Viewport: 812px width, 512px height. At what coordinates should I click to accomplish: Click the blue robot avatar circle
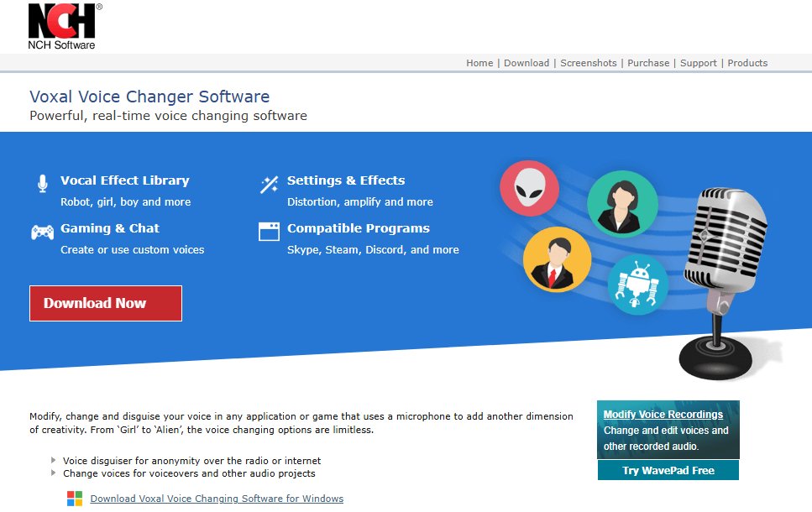(x=638, y=285)
